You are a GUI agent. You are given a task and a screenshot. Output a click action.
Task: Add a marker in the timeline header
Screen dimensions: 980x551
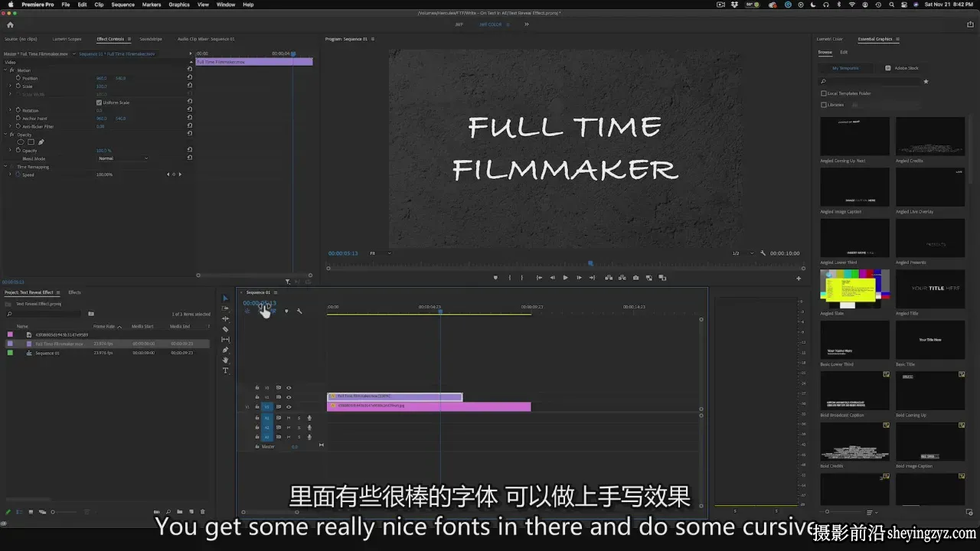click(x=286, y=311)
